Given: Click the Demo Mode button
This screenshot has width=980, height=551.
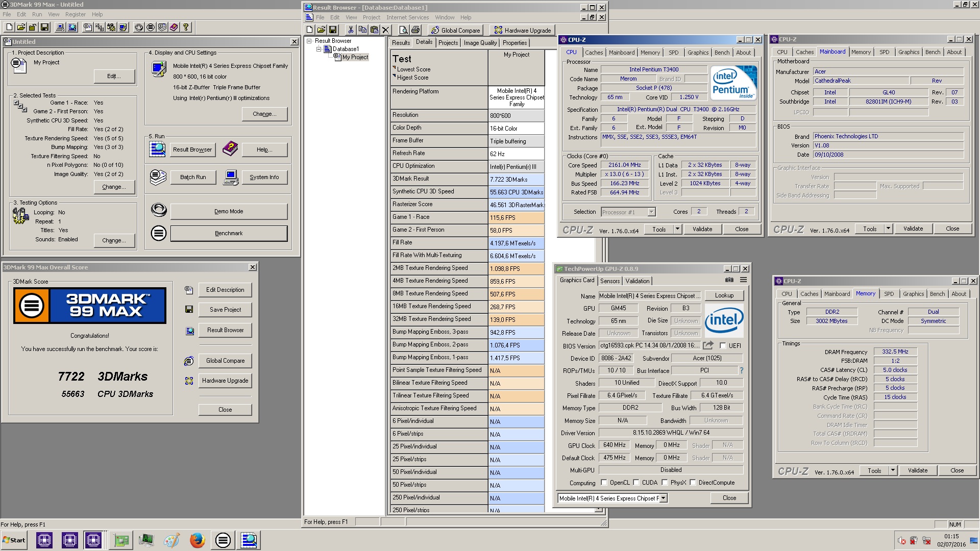Looking at the screenshot, I should click(x=229, y=211).
